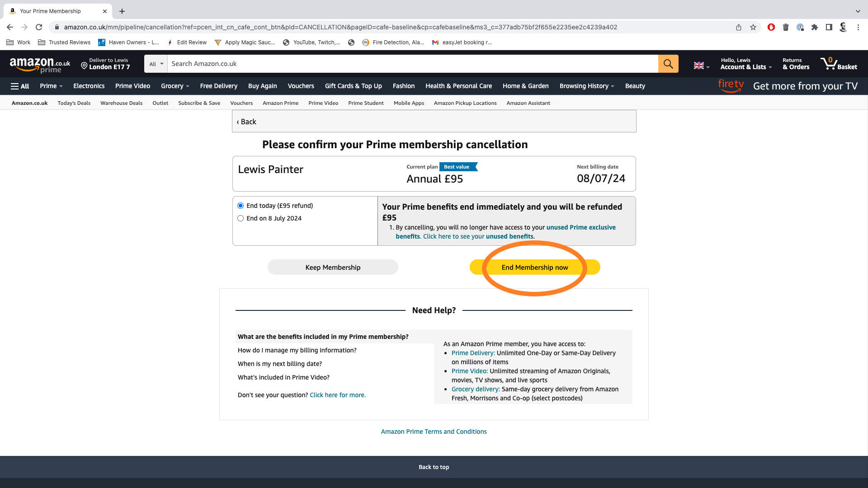868x488 pixels.
Task: Click the Search Amazon.co.uk input field
Action: coord(413,64)
